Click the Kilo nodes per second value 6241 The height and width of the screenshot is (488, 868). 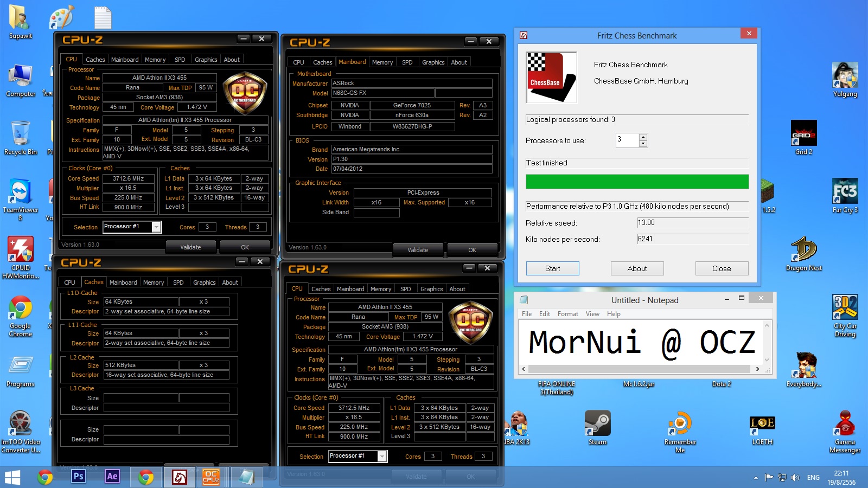point(693,239)
